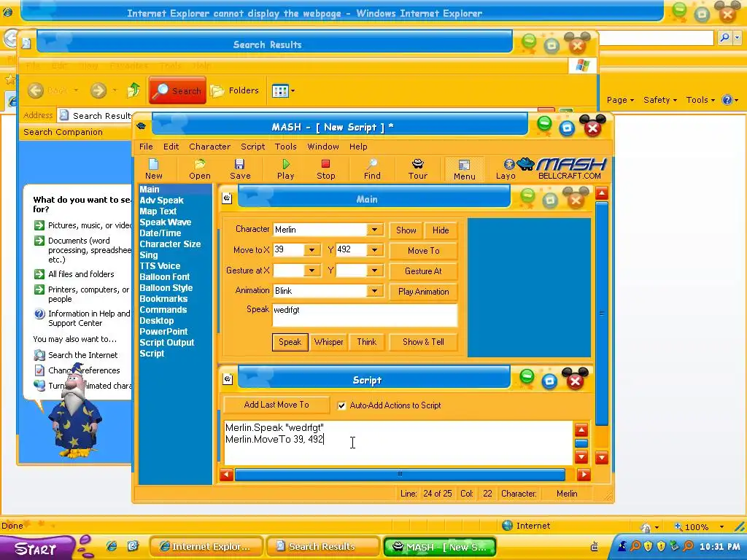Select Balloon Style in the sidebar list

pos(166,288)
